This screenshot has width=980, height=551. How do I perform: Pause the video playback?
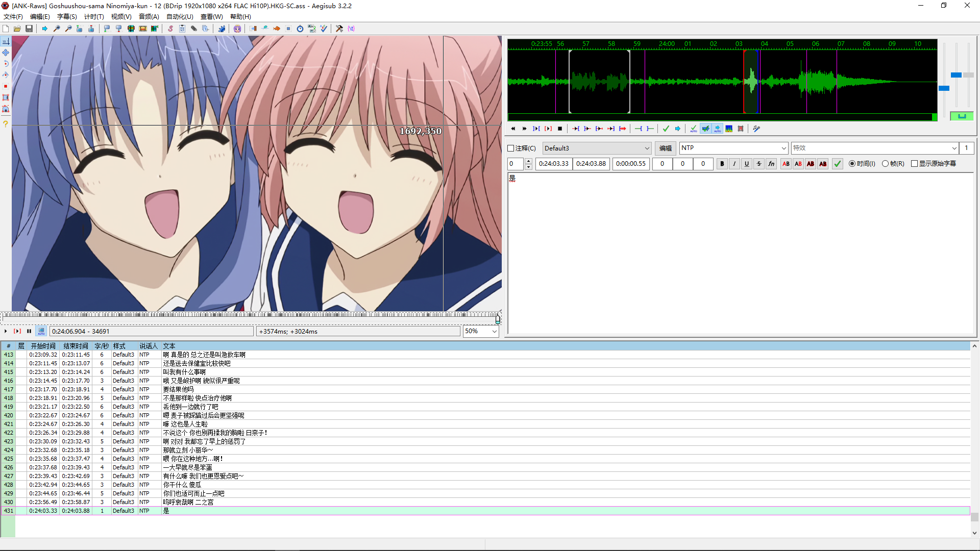tap(29, 331)
